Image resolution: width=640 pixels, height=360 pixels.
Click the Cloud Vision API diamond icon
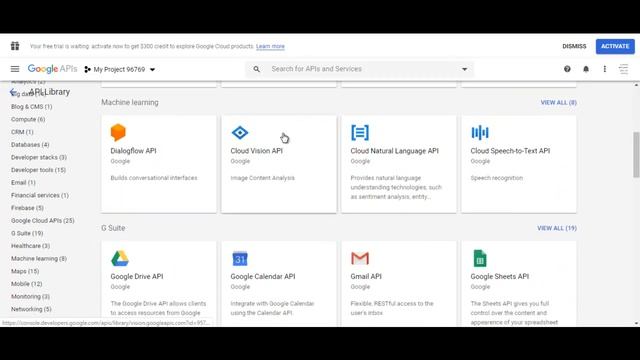pos(240,133)
